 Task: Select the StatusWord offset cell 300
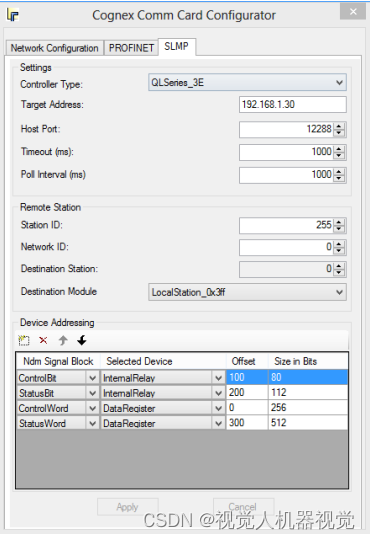click(x=247, y=423)
